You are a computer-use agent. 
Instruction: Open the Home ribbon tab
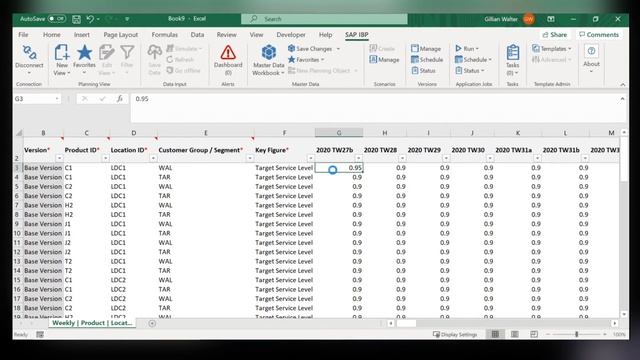pyautogui.click(x=51, y=35)
